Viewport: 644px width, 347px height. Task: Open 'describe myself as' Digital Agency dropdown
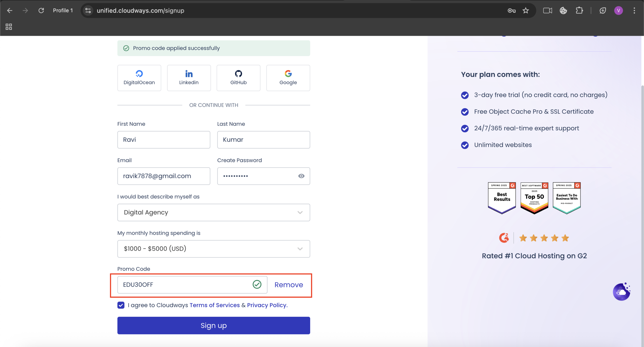pos(214,212)
